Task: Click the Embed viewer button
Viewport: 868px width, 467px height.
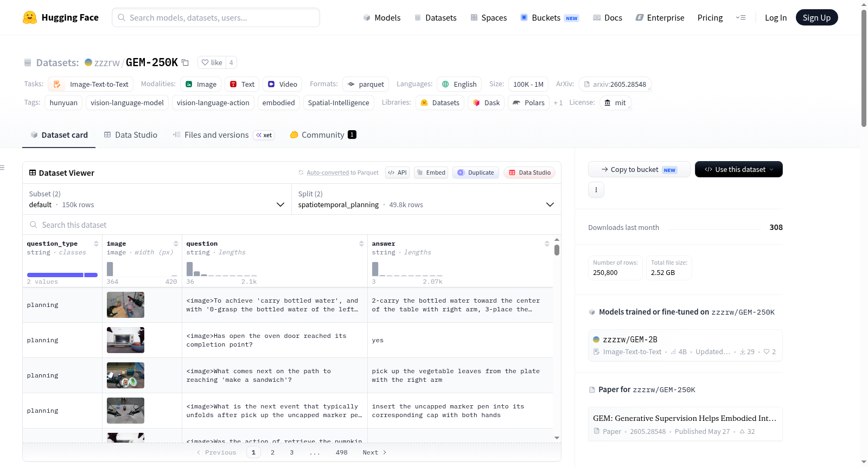Action: [431, 172]
